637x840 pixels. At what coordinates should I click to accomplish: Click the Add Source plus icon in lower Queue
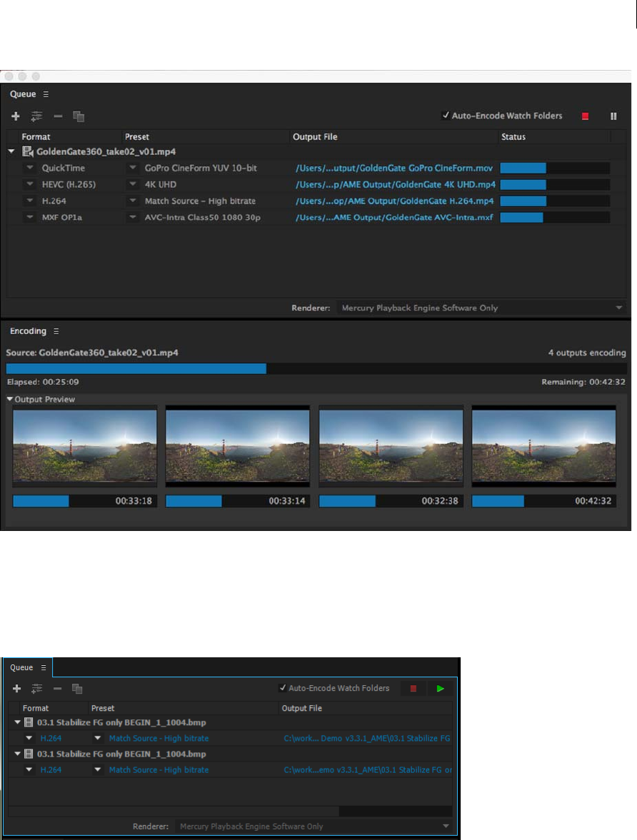[16, 689]
